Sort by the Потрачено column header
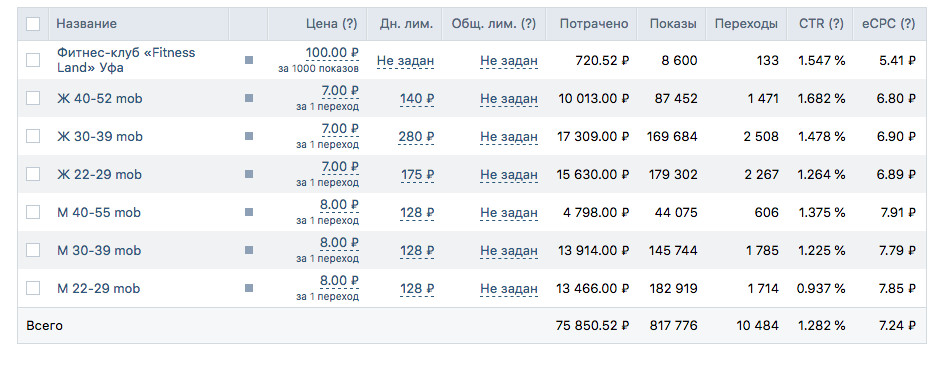 (x=593, y=24)
